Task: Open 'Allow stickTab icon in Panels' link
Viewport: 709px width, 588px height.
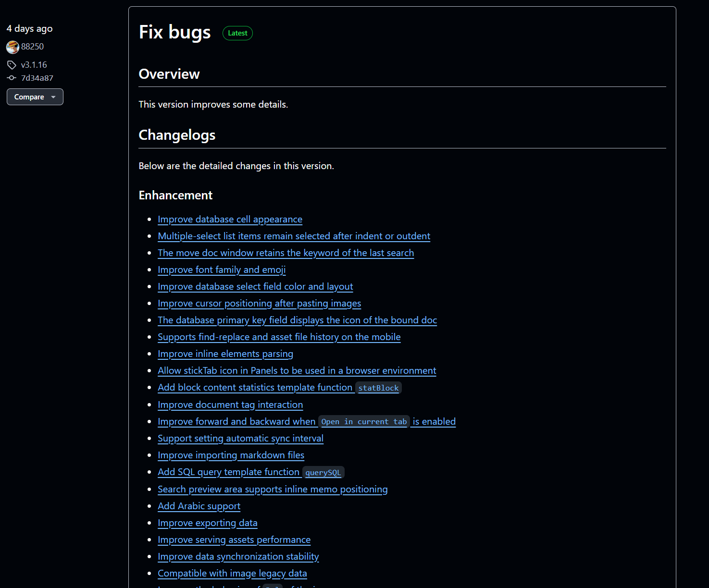Action: click(x=297, y=371)
